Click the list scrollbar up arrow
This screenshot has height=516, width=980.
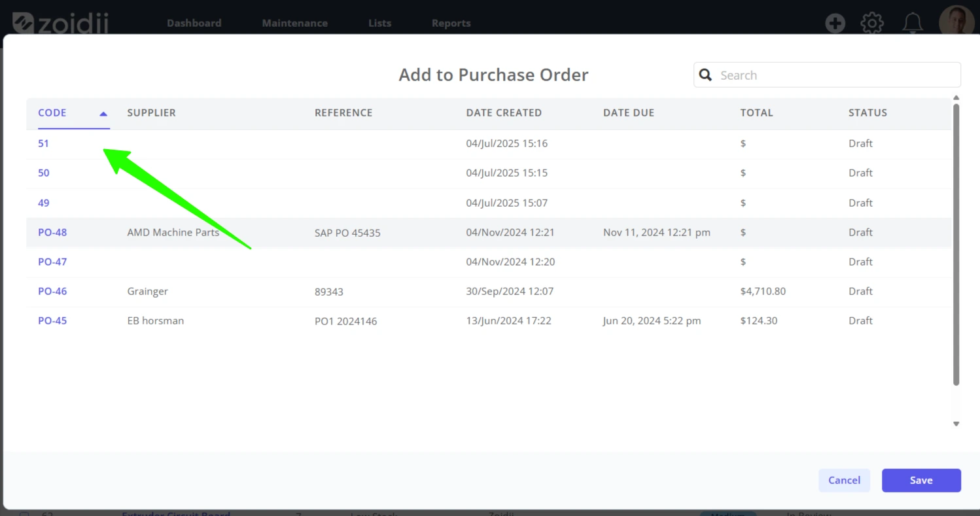(x=956, y=99)
